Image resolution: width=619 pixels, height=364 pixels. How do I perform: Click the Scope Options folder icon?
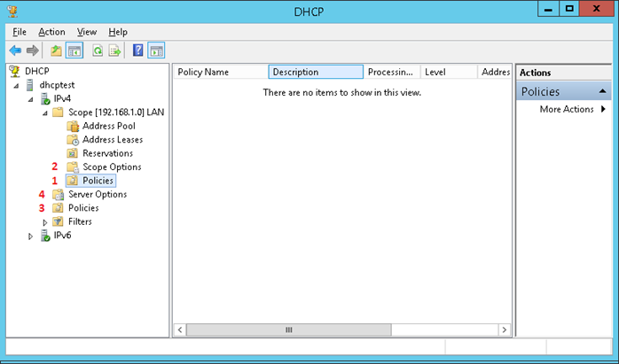point(73,167)
